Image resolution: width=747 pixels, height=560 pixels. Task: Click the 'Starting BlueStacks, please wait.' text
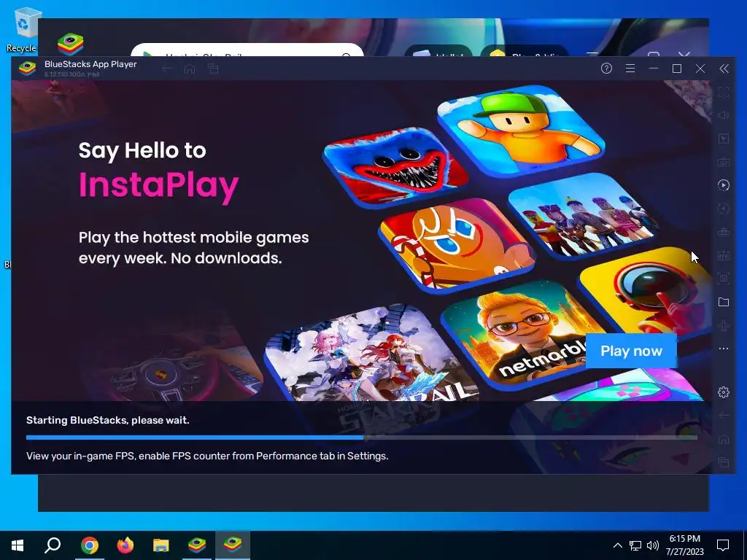click(108, 420)
